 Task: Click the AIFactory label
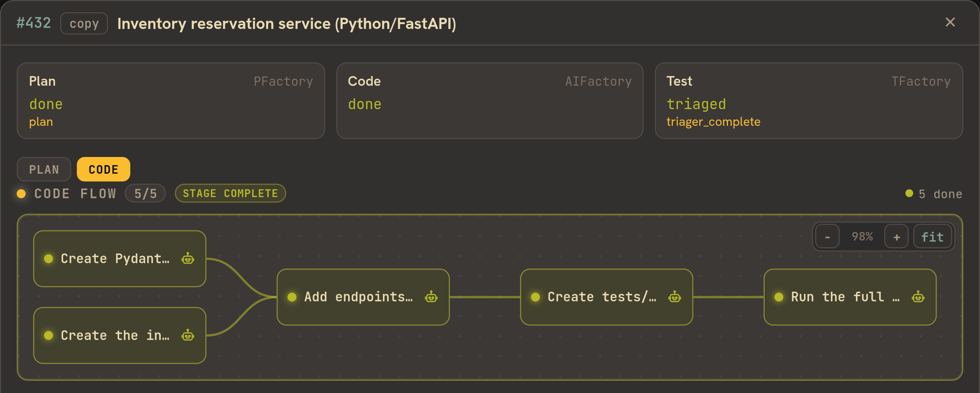598,81
